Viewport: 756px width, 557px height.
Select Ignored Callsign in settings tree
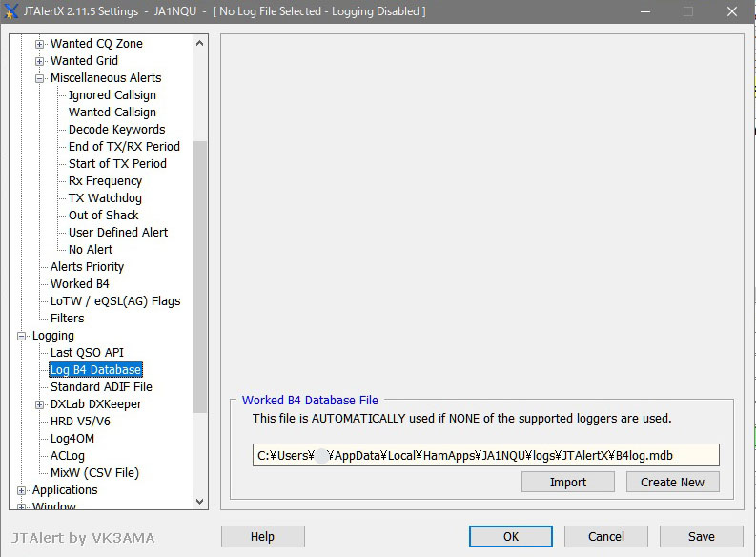(x=112, y=95)
